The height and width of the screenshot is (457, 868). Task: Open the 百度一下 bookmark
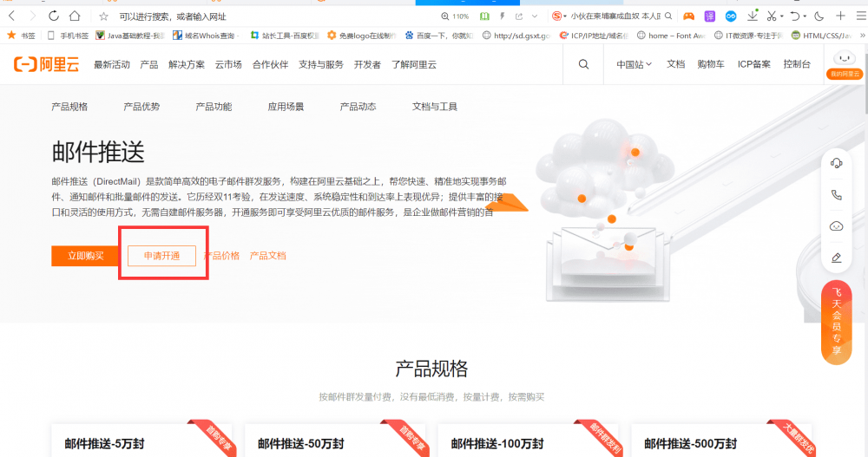[x=439, y=36]
